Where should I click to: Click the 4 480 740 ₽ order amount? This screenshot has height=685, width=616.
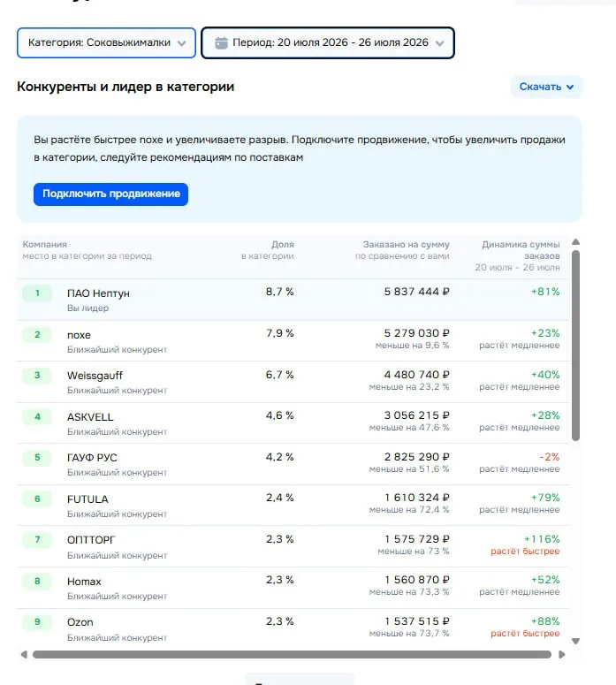417,375
